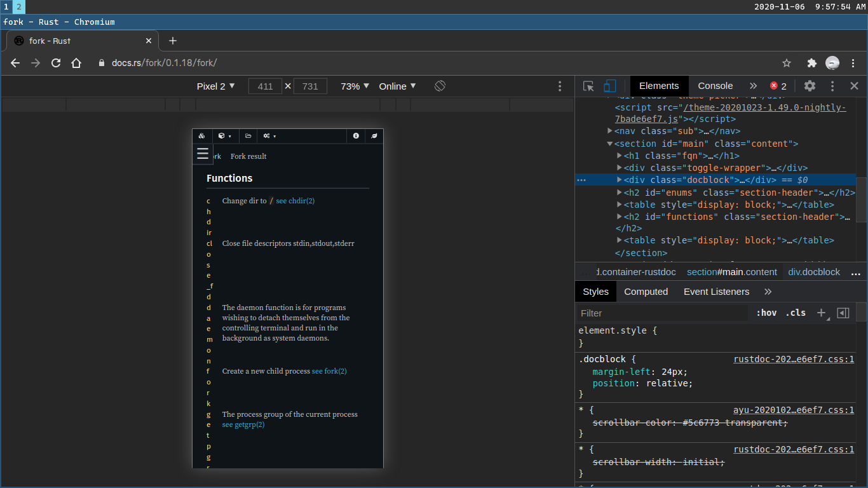The height and width of the screenshot is (488, 868).
Task: Switch to the Computed tab
Action: [x=646, y=292]
